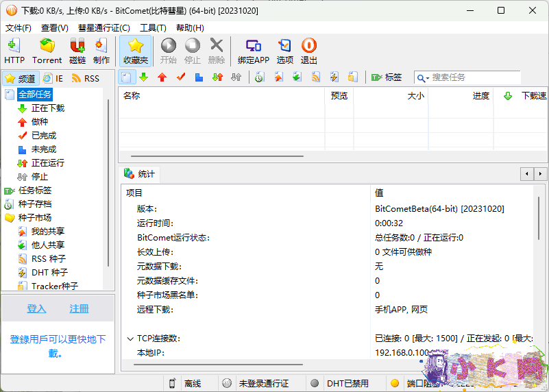The image size is (549, 392).
Task: Click the 注册 register link
Action: (x=79, y=309)
